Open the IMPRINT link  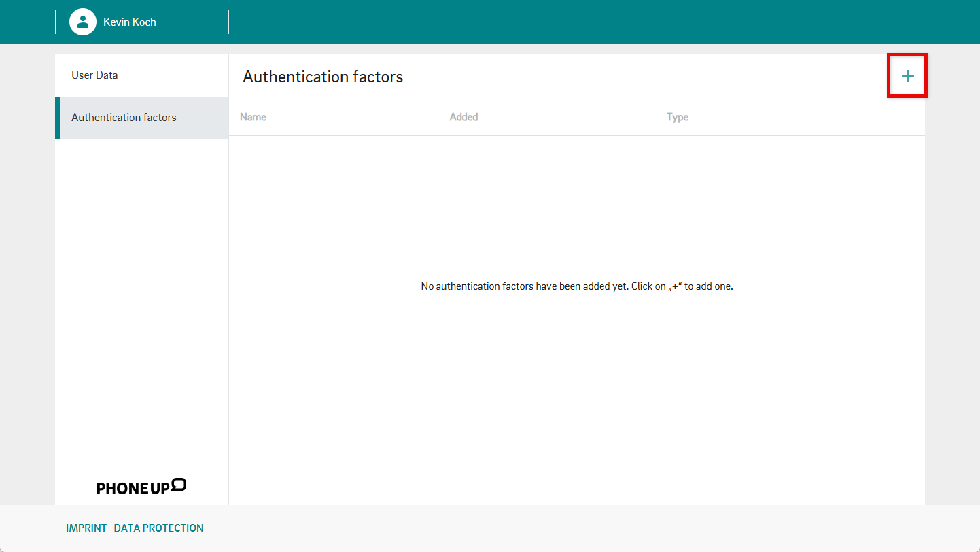(86, 528)
